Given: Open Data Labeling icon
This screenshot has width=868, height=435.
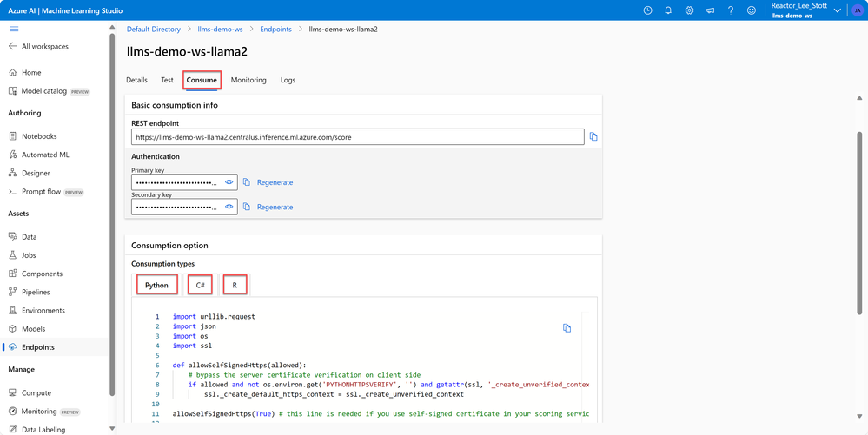Looking at the screenshot, I should [13, 430].
